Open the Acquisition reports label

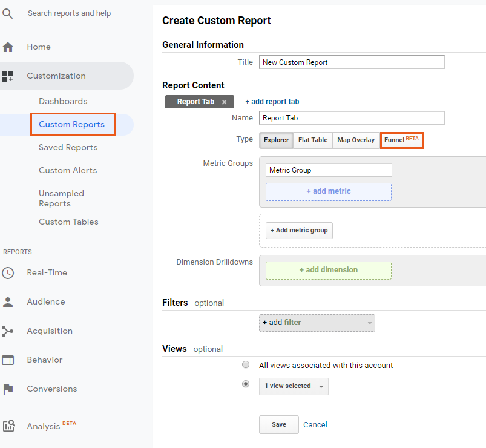tap(50, 331)
